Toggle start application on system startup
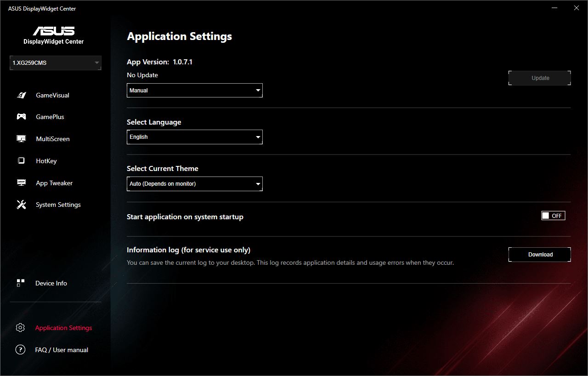The image size is (588, 376). [553, 216]
